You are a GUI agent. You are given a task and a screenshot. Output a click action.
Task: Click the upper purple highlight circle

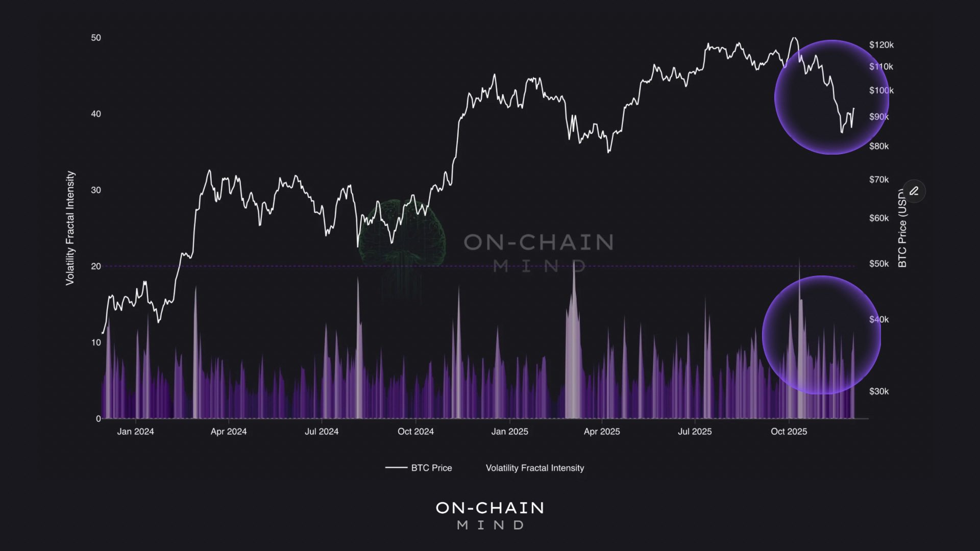click(x=831, y=97)
